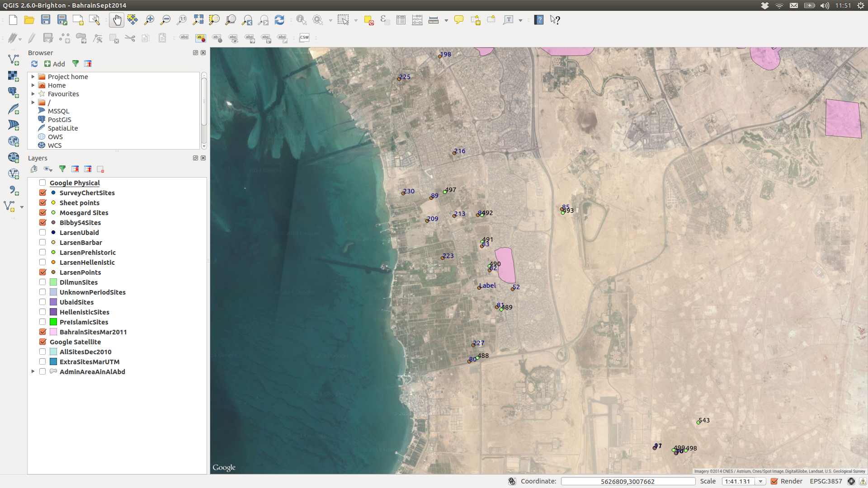The height and width of the screenshot is (488, 868).
Task: Expand the root / folder
Action: point(33,103)
